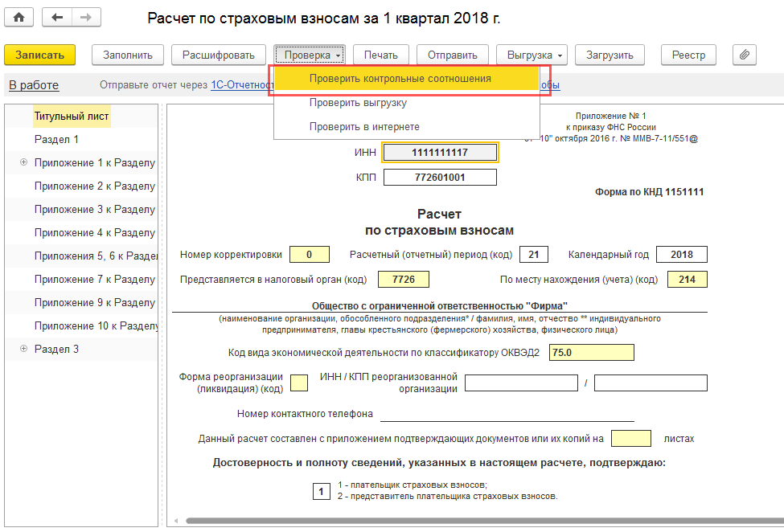Select Приложение 9 к Разделу

coord(95,302)
